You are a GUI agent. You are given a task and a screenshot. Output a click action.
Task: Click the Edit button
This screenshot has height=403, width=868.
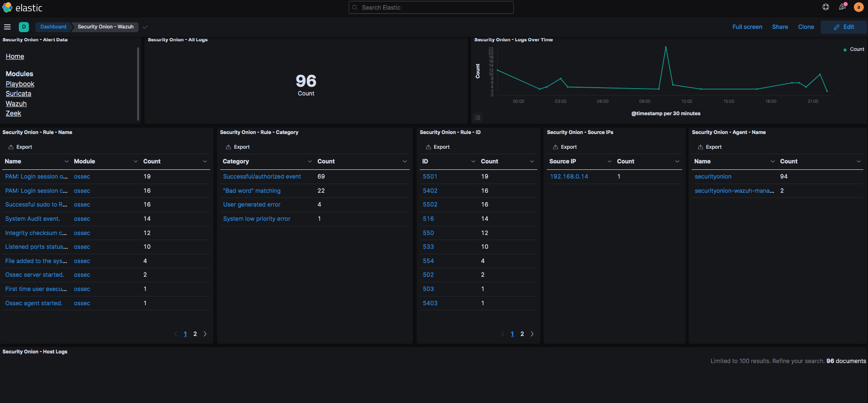coord(844,27)
